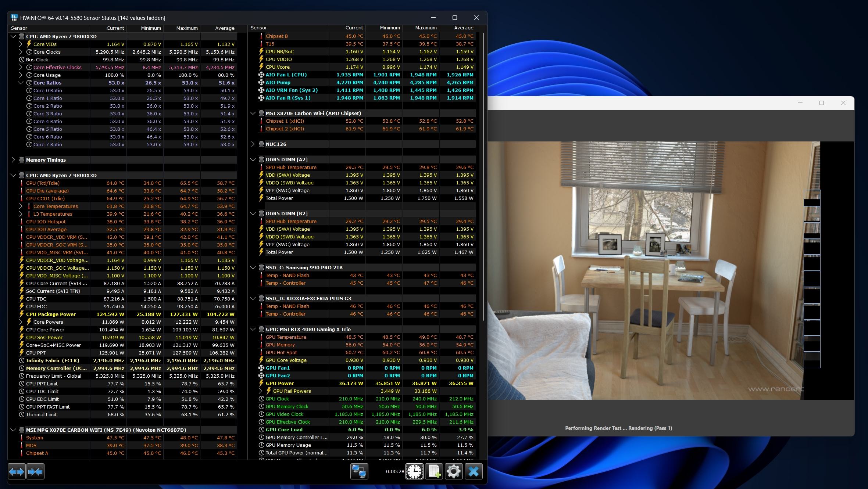Select the AIO Pump sensor row

278,82
